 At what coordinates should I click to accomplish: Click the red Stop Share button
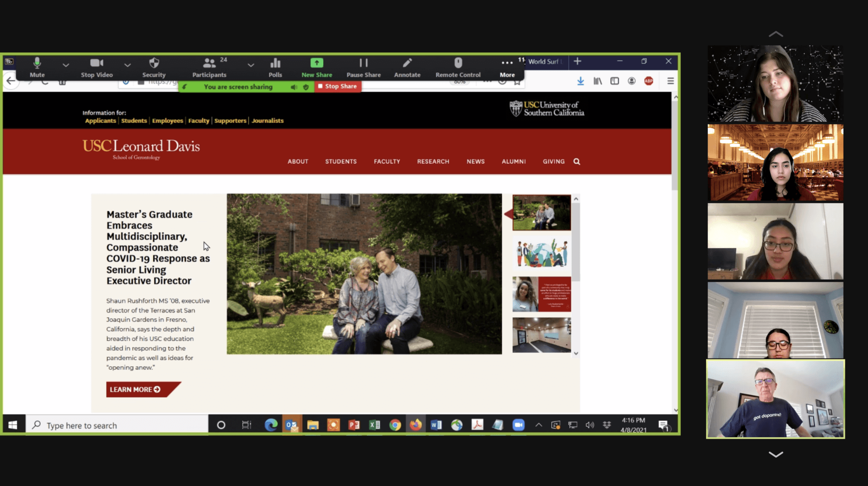click(338, 86)
